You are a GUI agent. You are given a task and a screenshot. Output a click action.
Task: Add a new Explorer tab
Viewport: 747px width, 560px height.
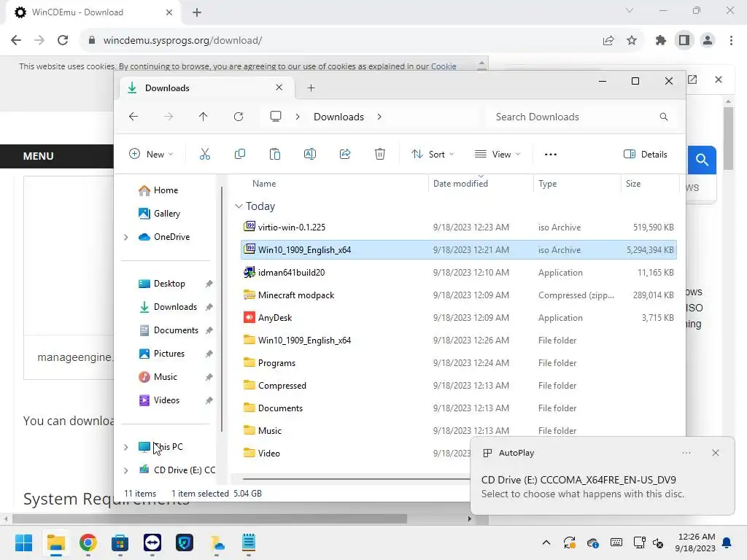click(311, 88)
